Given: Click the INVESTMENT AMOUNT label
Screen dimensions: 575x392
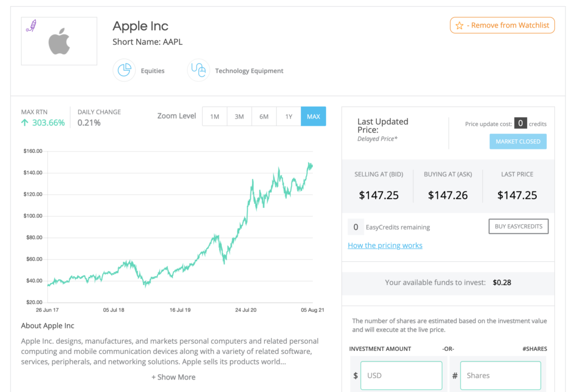Looking at the screenshot, I should pyautogui.click(x=380, y=349).
